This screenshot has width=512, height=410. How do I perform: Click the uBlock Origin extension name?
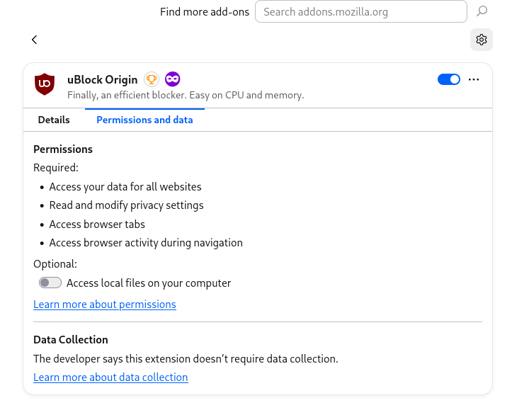[102, 80]
